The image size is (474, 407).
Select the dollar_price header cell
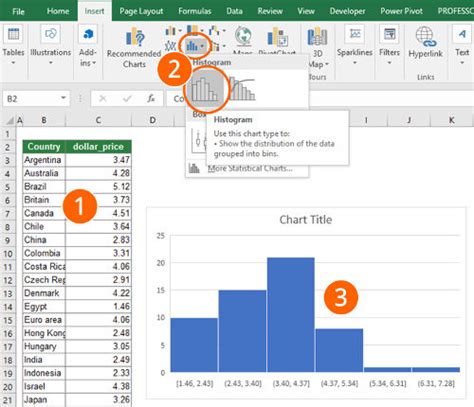pos(98,147)
